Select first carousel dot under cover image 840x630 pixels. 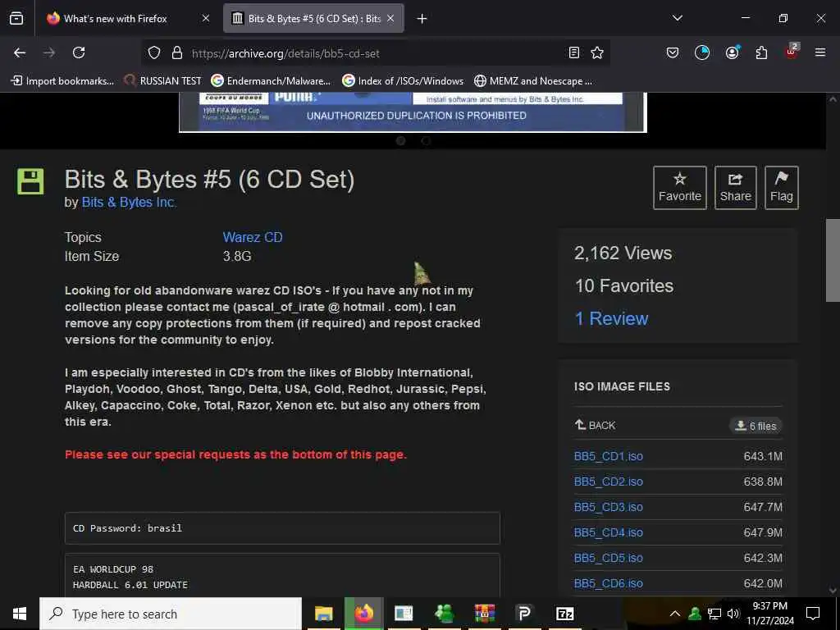pos(400,141)
